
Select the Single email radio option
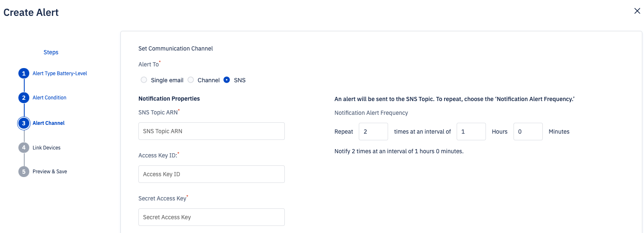[x=144, y=80]
